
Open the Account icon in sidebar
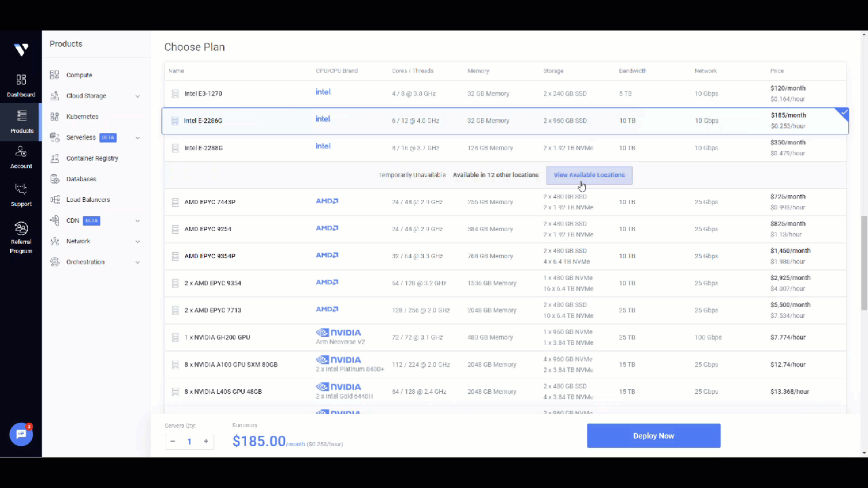[x=21, y=152]
